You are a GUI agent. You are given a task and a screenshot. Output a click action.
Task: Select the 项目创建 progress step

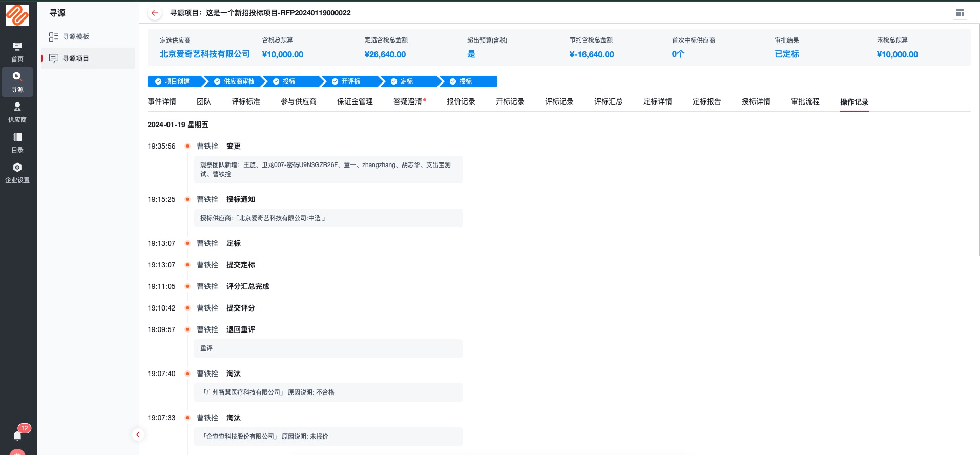point(176,81)
